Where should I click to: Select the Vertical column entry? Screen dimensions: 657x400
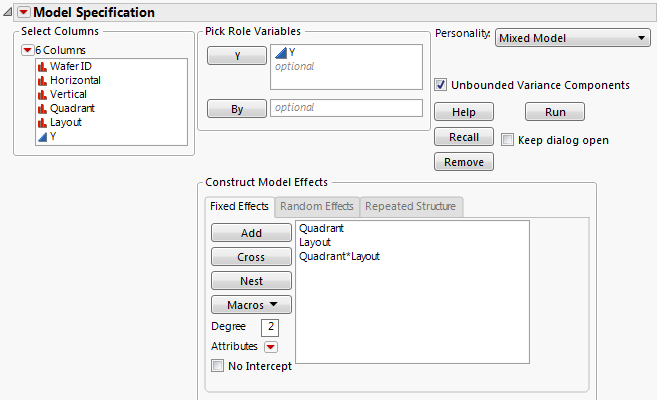[x=69, y=94]
